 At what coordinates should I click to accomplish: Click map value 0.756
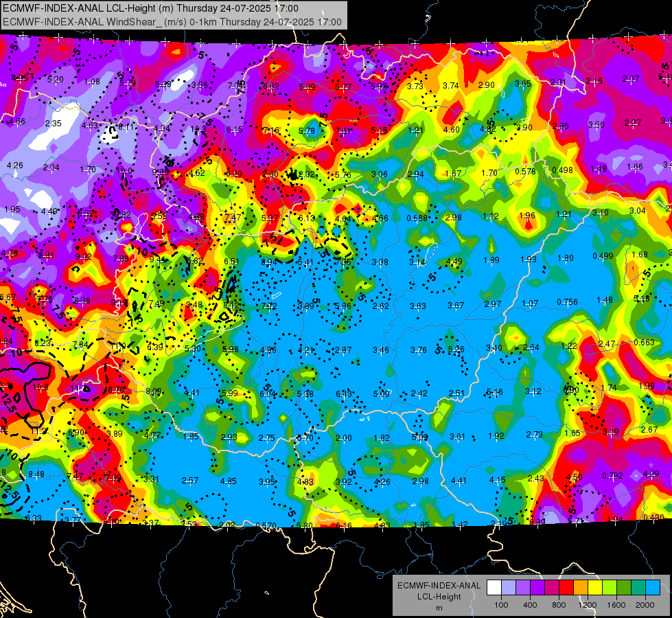[568, 302]
